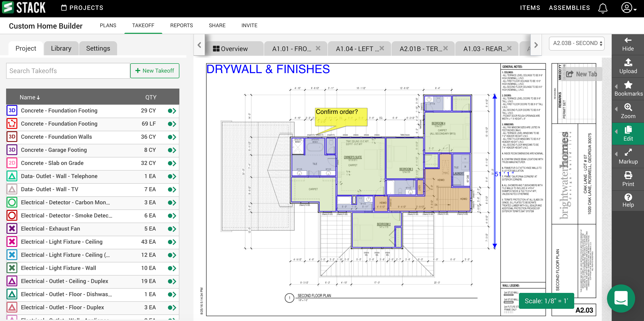Open the live chat bubble
The height and width of the screenshot is (321, 644).
tap(621, 298)
